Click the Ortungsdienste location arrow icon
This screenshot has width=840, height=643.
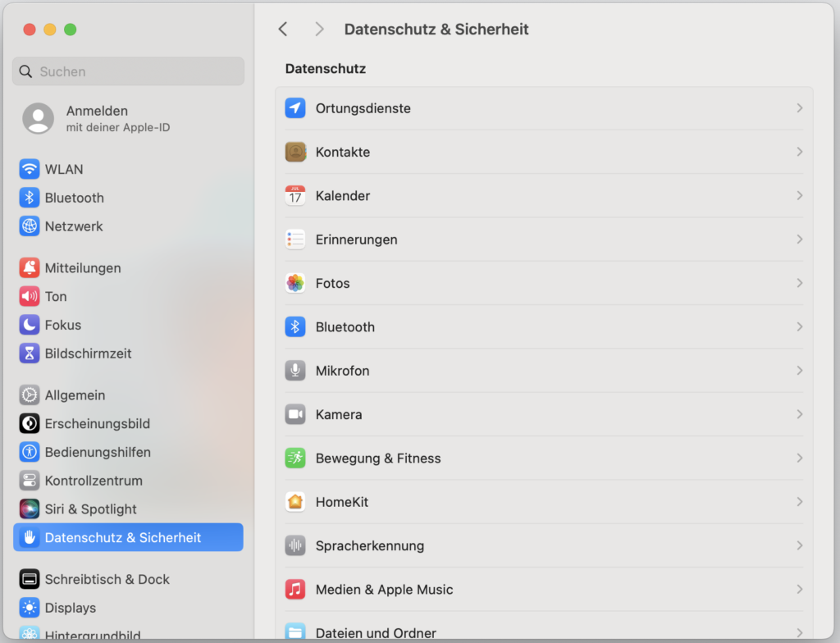(295, 108)
